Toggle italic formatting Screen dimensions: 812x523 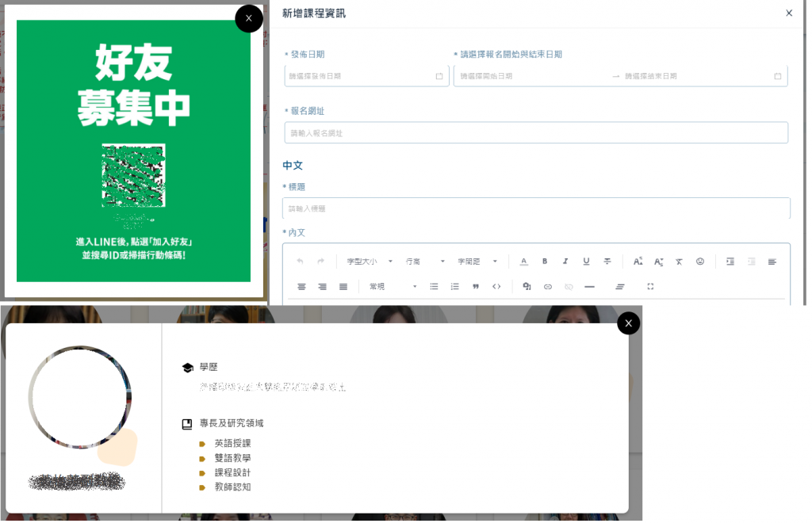pyautogui.click(x=565, y=261)
